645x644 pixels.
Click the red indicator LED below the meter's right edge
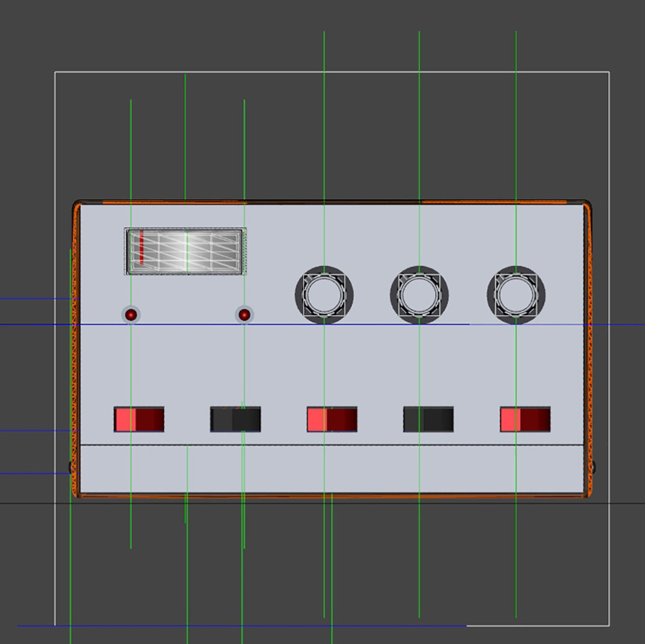click(245, 315)
